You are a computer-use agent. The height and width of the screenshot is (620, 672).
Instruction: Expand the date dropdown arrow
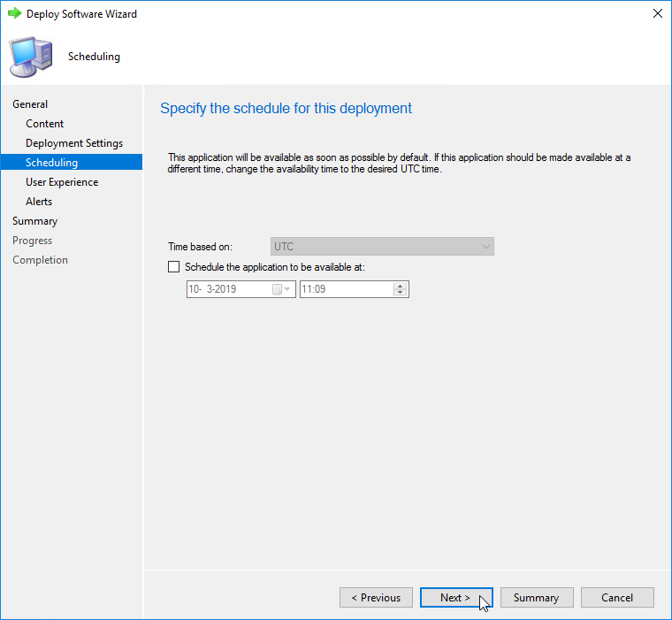click(x=287, y=289)
